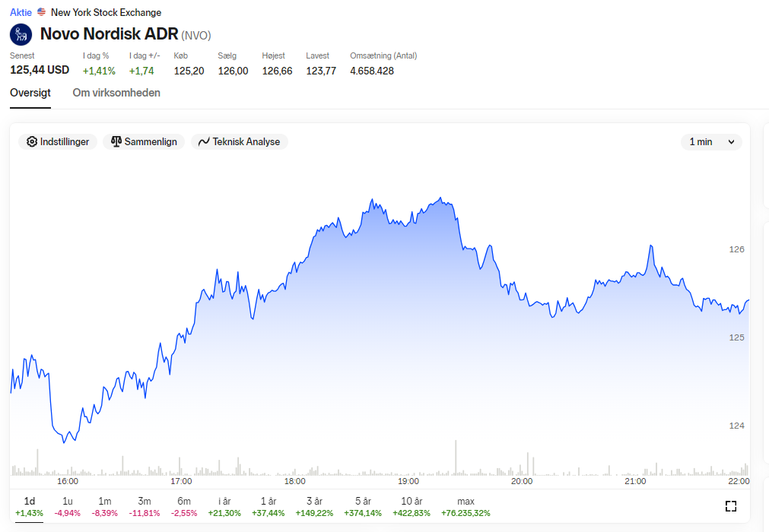Click the chevron arrow of interval selector

(x=731, y=142)
